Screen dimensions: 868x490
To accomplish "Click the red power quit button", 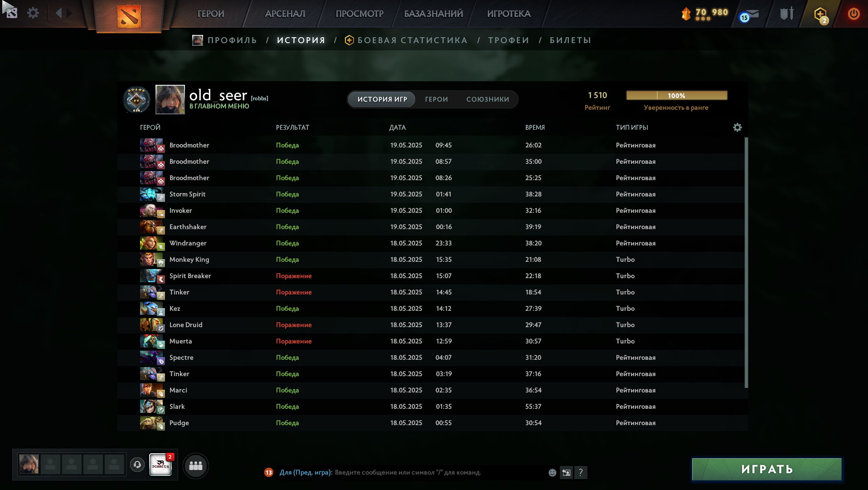I will pos(853,14).
